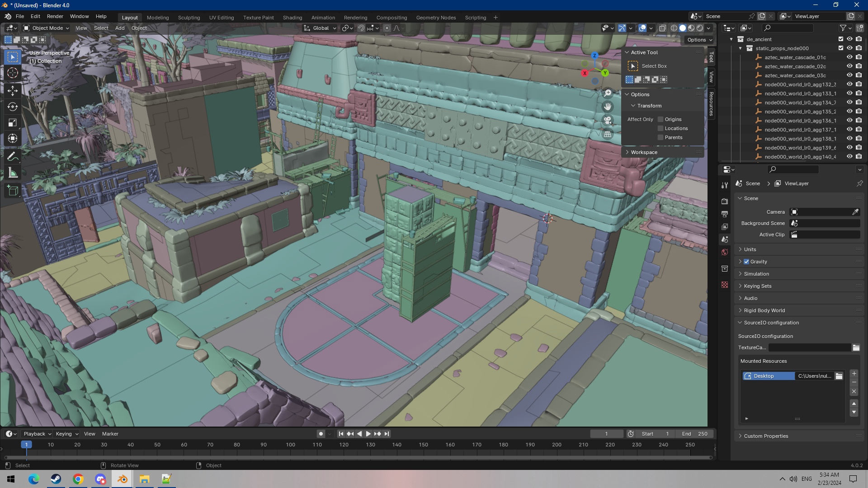Image resolution: width=868 pixels, height=488 pixels.
Task: Open the Render menu
Action: tap(55, 16)
